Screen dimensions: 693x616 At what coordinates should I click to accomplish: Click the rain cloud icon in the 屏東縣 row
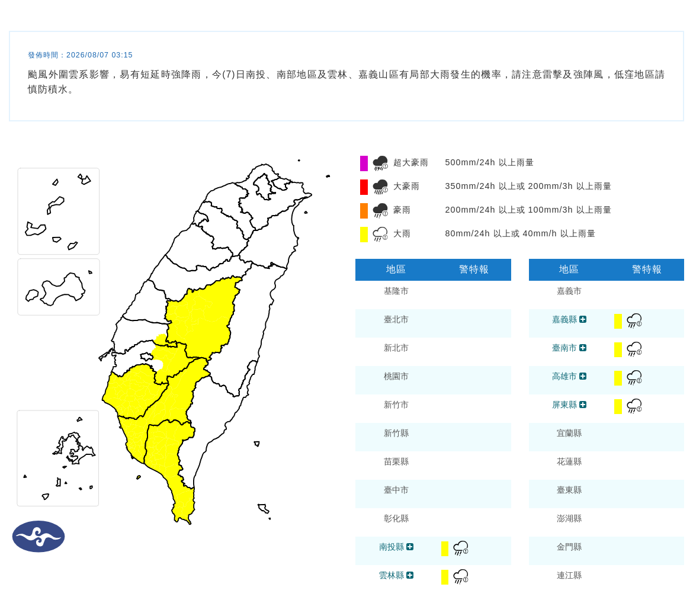634,406
